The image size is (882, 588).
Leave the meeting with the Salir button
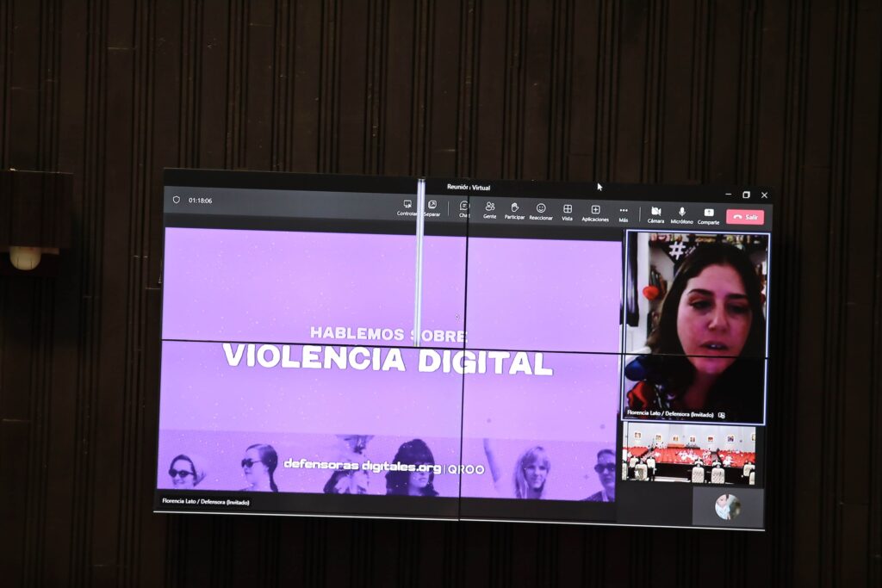(745, 217)
